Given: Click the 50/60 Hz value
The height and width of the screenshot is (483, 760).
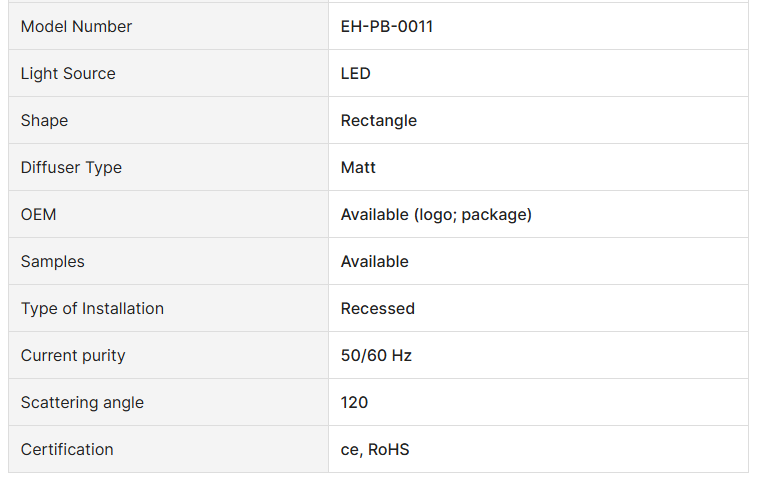Looking at the screenshot, I should pos(376,356).
